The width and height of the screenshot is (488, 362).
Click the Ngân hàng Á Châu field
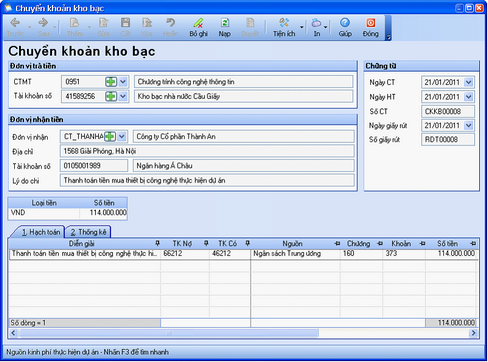click(x=243, y=166)
